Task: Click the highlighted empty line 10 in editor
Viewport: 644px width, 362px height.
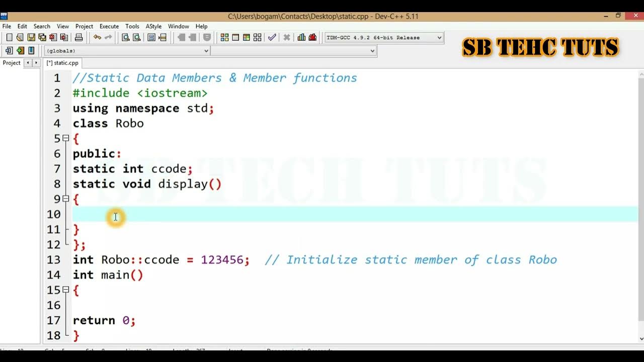Action: pos(355,214)
